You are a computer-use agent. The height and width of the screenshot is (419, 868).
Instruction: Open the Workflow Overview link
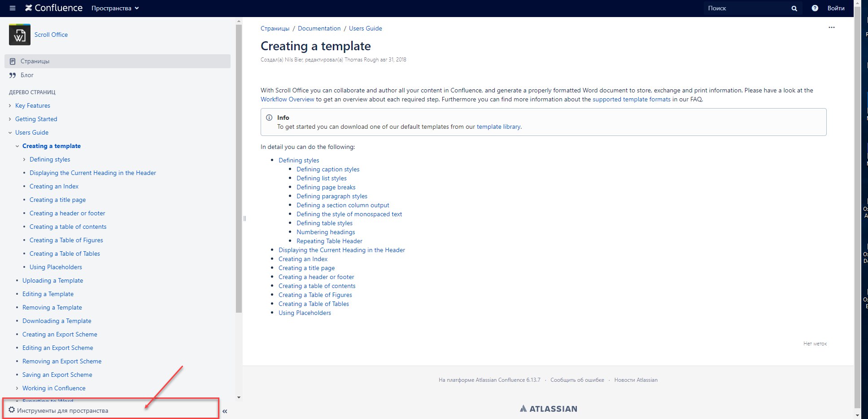click(288, 99)
